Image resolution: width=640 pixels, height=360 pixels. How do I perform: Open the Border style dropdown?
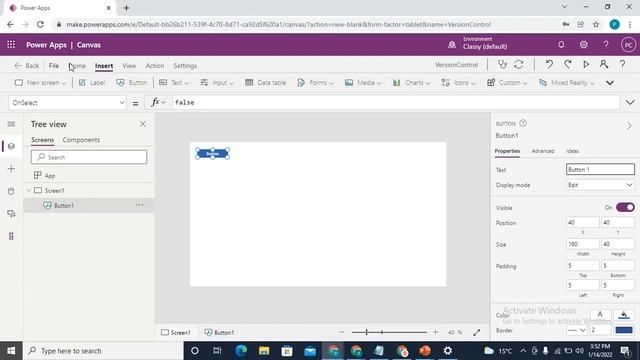click(x=577, y=330)
